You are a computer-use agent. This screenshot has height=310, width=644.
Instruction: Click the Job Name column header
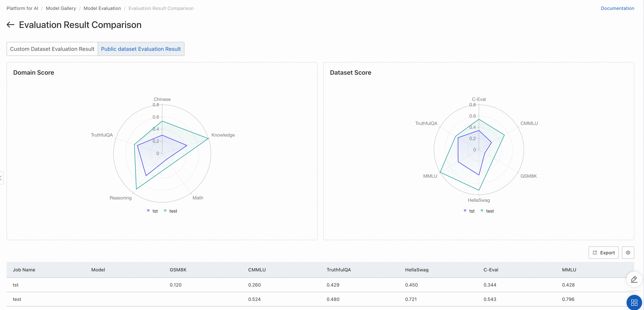(24, 270)
